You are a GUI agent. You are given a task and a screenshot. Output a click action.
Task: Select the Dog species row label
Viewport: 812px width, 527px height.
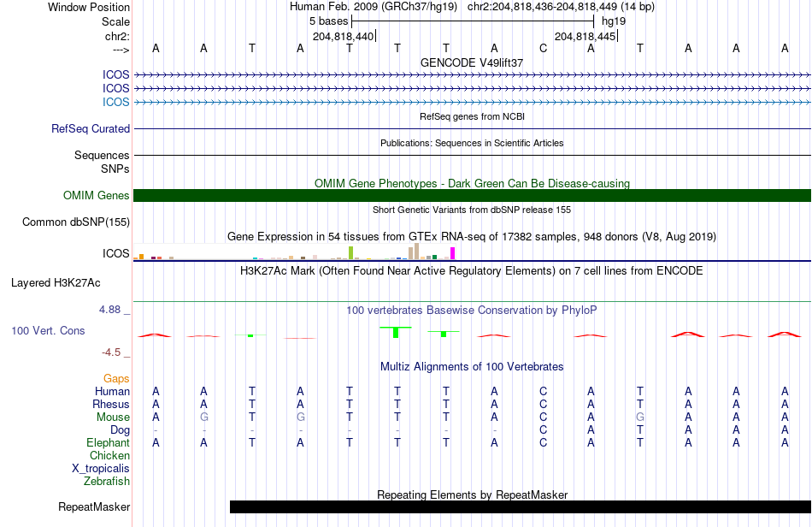tap(120, 430)
